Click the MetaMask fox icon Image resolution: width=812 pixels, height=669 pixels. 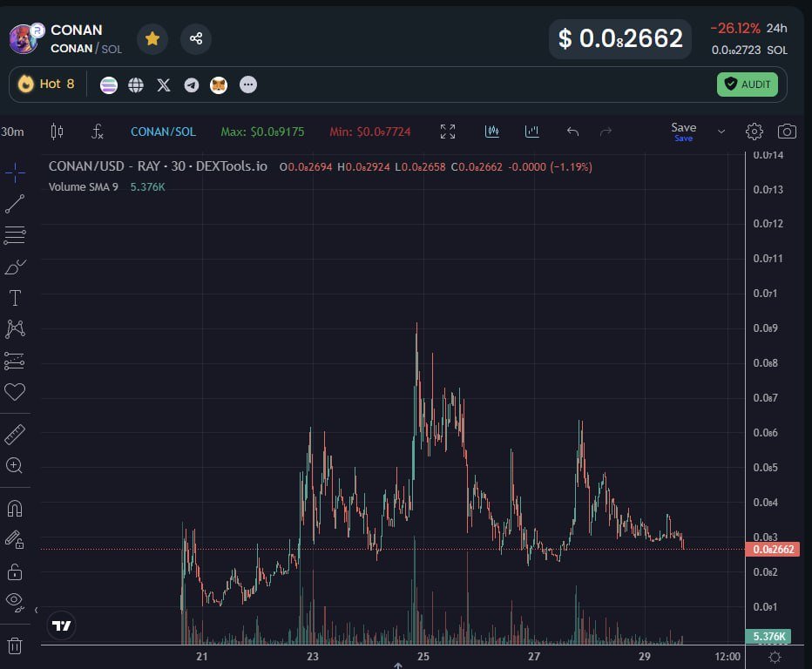tap(219, 84)
